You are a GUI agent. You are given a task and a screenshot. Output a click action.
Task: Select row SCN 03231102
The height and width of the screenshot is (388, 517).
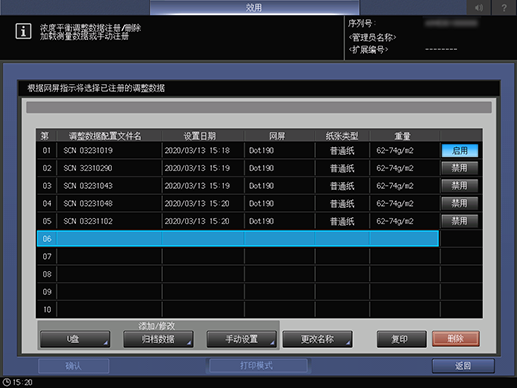237,221
